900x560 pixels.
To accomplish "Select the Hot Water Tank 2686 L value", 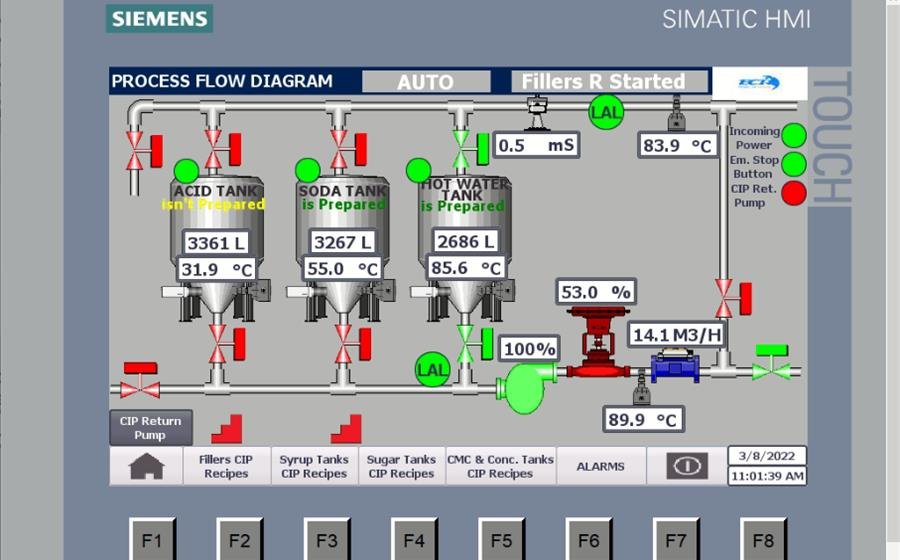I will pyautogui.click(x=465, y=241).
